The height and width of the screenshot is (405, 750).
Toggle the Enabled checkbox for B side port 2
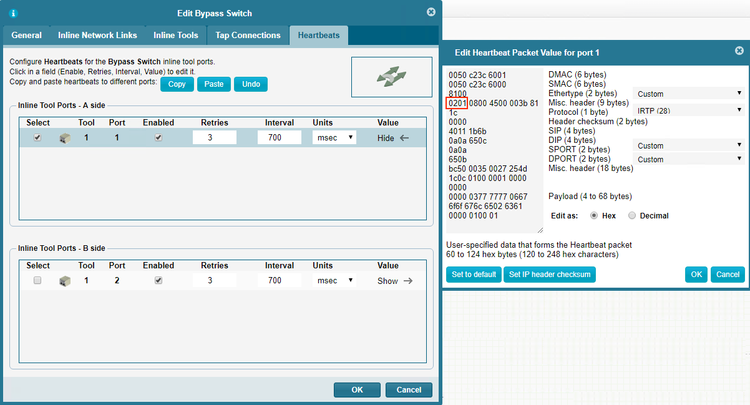coord(158,281)
